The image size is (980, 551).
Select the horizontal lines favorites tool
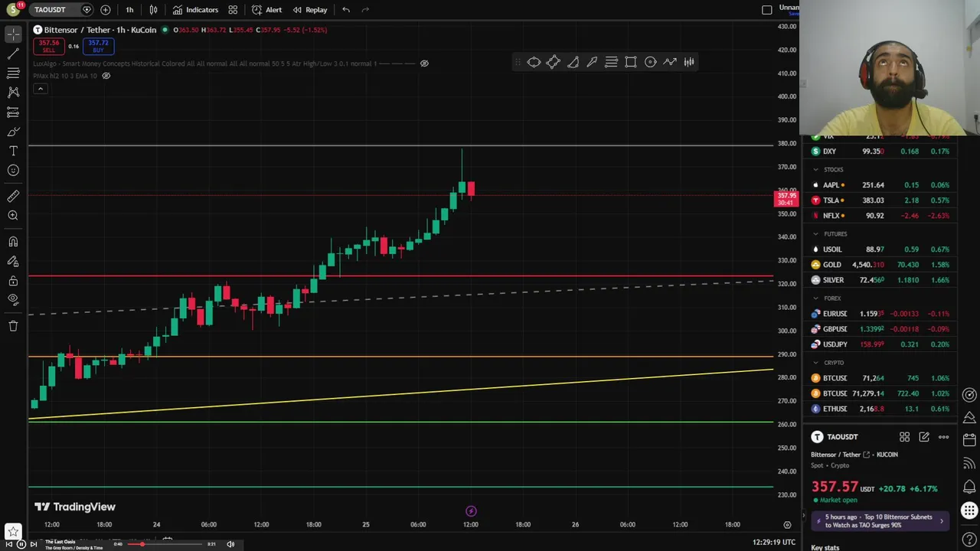tap(611, 62)
